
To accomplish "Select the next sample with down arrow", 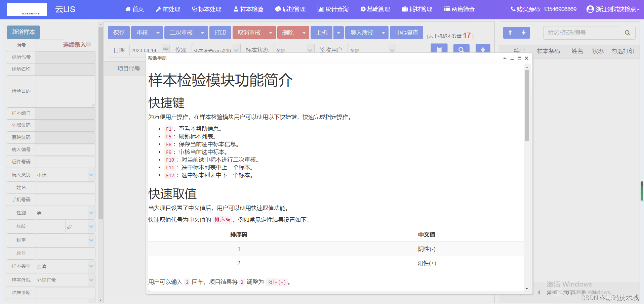I will pyautogui.click(x=523, y=33).
